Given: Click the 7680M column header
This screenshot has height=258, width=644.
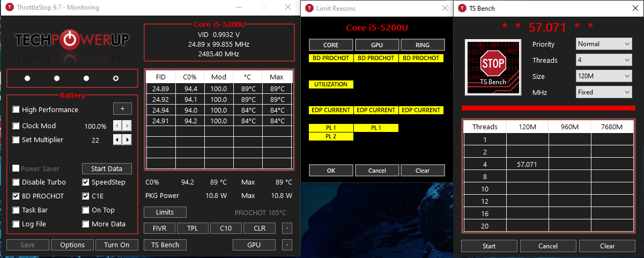Looking at the screenshot, I should (x=612, y=127).
